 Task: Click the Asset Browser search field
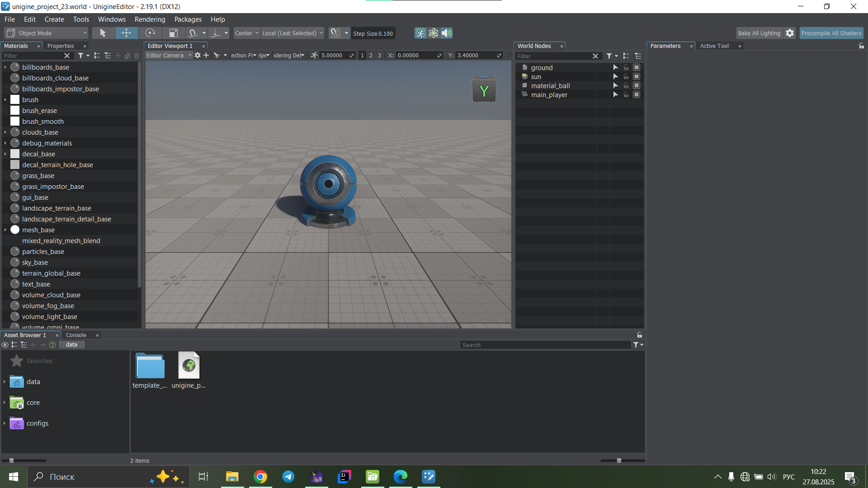545,345
